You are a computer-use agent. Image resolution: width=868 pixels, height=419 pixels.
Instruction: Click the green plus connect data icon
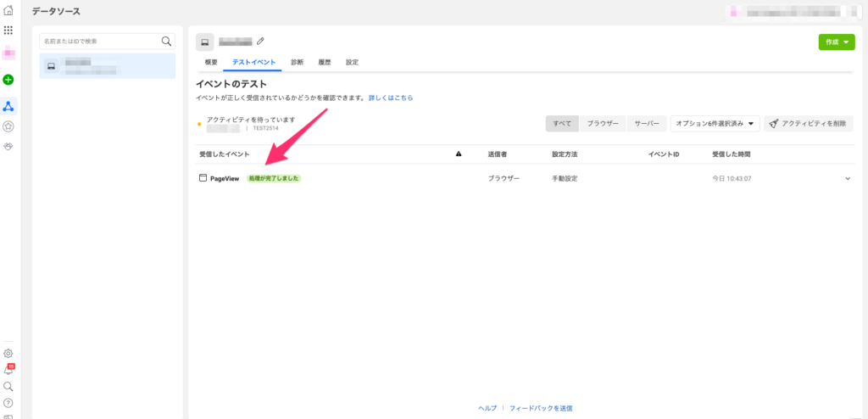[x=8, y=80]
